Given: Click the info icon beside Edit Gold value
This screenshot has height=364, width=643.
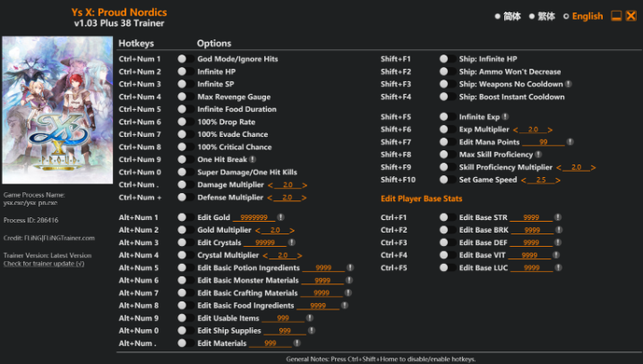Looking at the screenshot, I should [280, 217].
